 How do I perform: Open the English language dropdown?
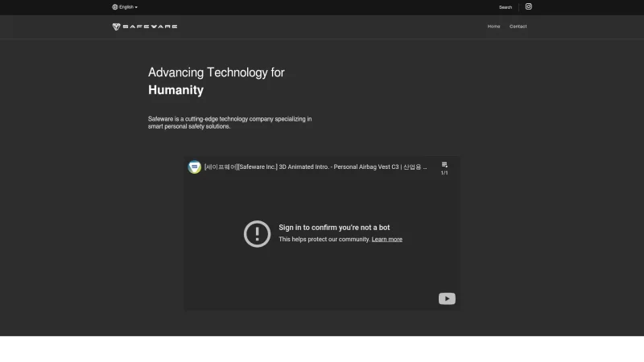[125, 7]
